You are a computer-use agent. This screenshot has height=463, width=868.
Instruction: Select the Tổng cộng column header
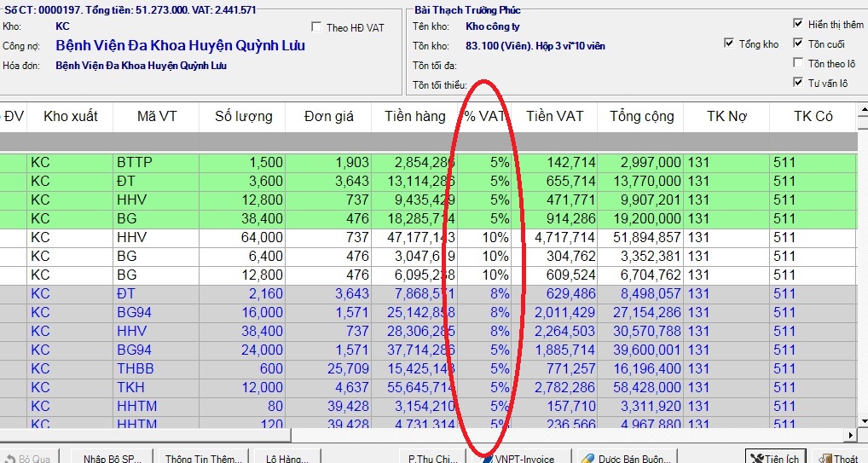click(x=641, y=116)
